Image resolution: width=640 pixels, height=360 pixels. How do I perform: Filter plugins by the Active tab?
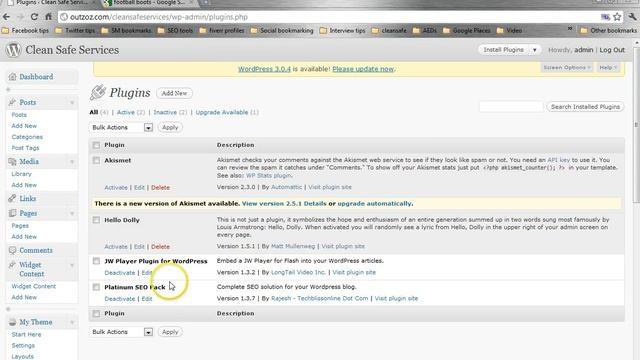(126, 112)
